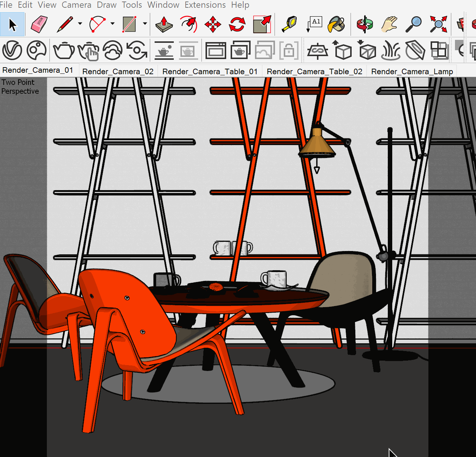Open the Chaos Cosmos browser icon
This screenshot has width=476, height=457.
37,50
